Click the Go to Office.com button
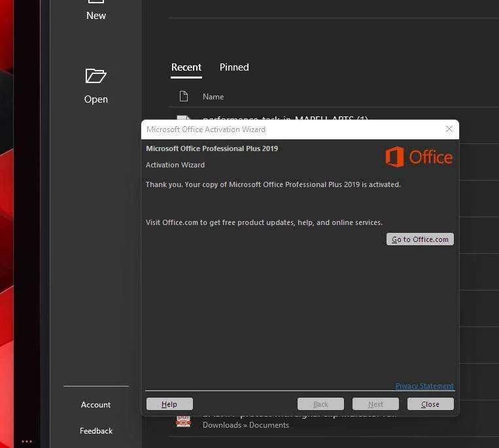 (x=420, y=239)
